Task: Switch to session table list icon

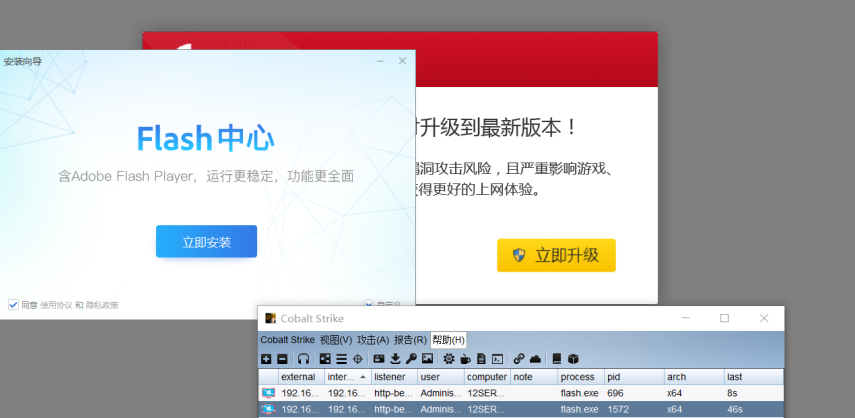Action: click(x=341, y=359)
